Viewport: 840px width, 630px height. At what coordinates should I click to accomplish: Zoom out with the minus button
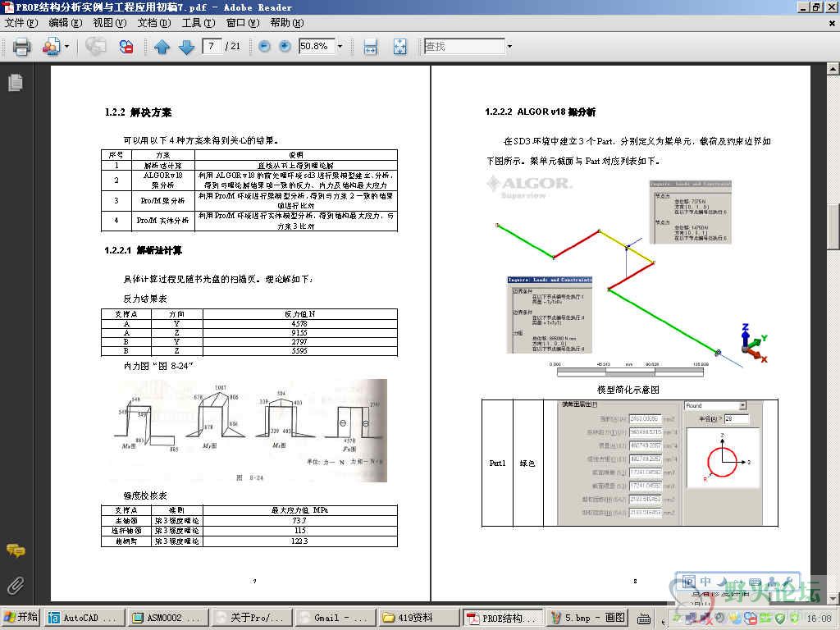(x=264, y=47)
